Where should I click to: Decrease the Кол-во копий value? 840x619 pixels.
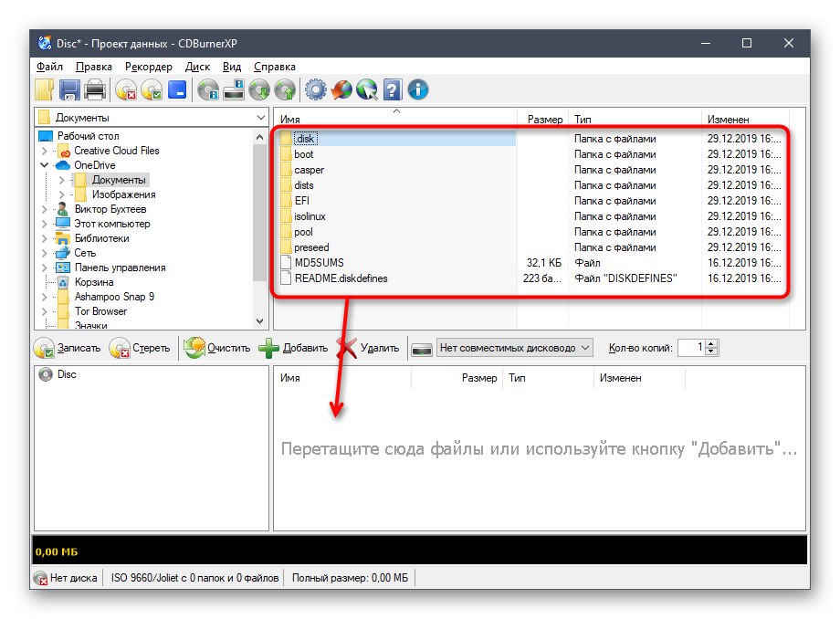tap(711, 351)
